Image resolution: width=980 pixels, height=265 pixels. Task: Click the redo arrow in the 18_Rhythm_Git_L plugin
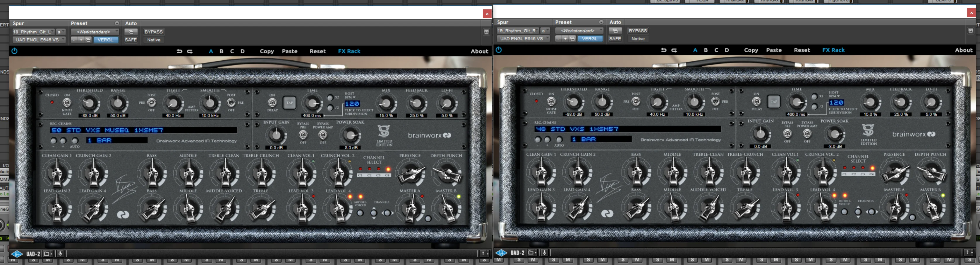190,51
